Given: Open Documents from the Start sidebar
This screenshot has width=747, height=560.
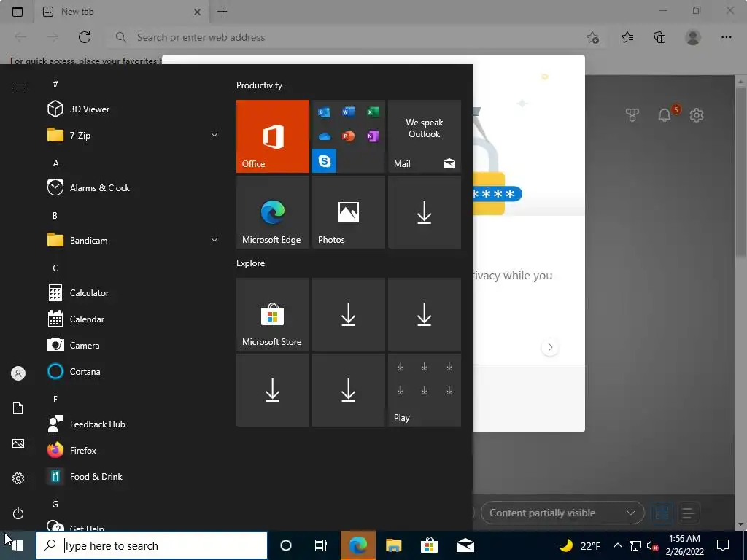Looking at the screenshot, I should point(18,408).
